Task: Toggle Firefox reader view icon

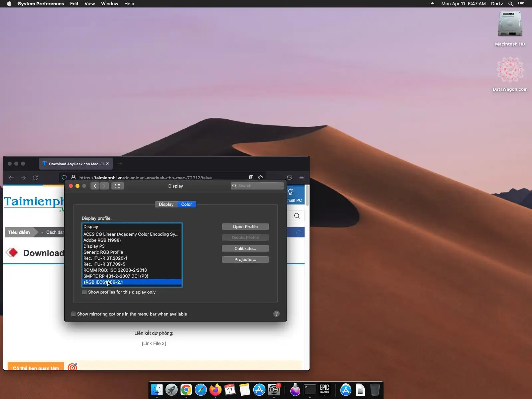Action: pos(251,178)
